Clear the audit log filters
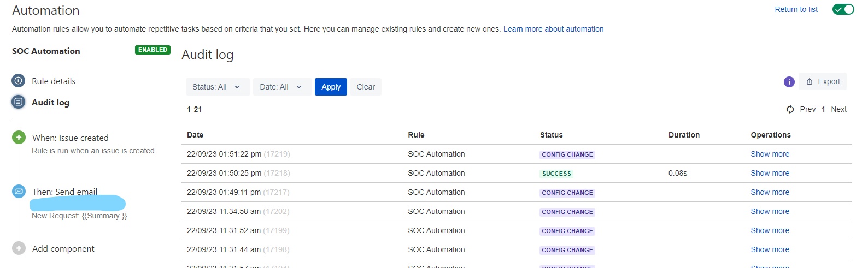The height and width of the screenshot is (268, 868). (366, 87)
